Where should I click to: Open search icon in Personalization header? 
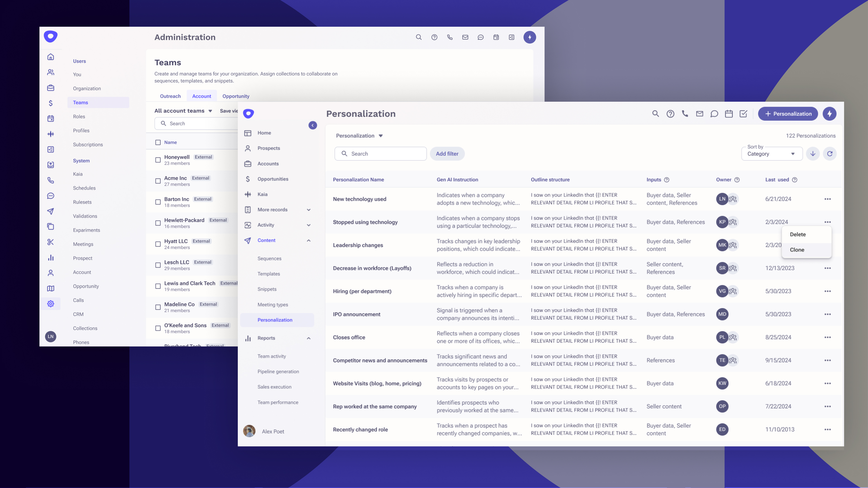pyautogui.click(x=655, y=114)
